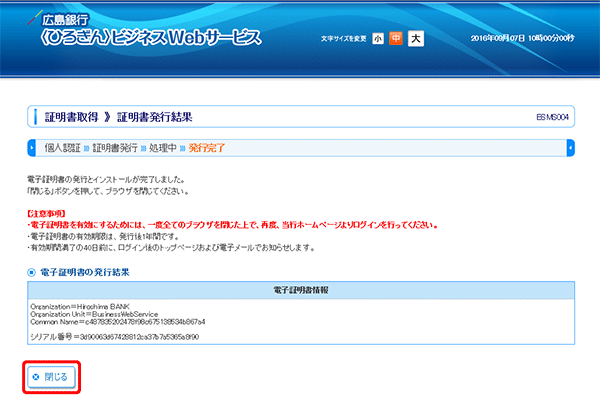The height and width of the screenshot is (418, 600).
Task: Click the left arrow of the step bar
Action: [x=32, y=148]
